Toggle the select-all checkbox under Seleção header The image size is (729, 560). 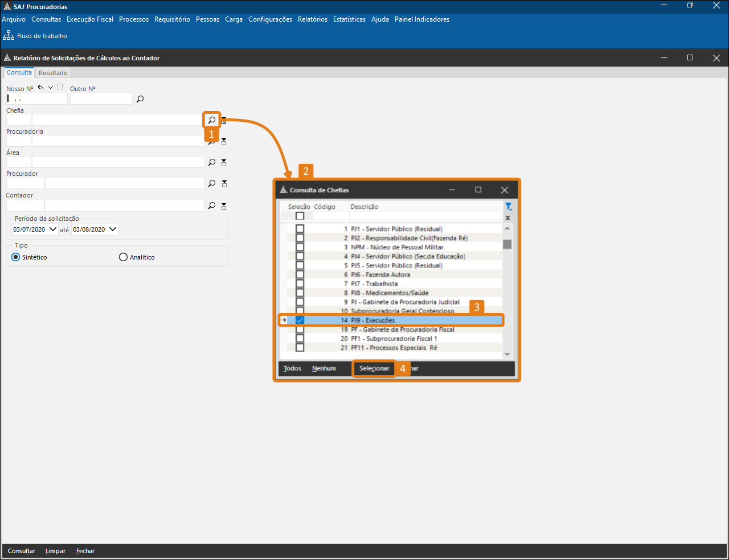300,216
